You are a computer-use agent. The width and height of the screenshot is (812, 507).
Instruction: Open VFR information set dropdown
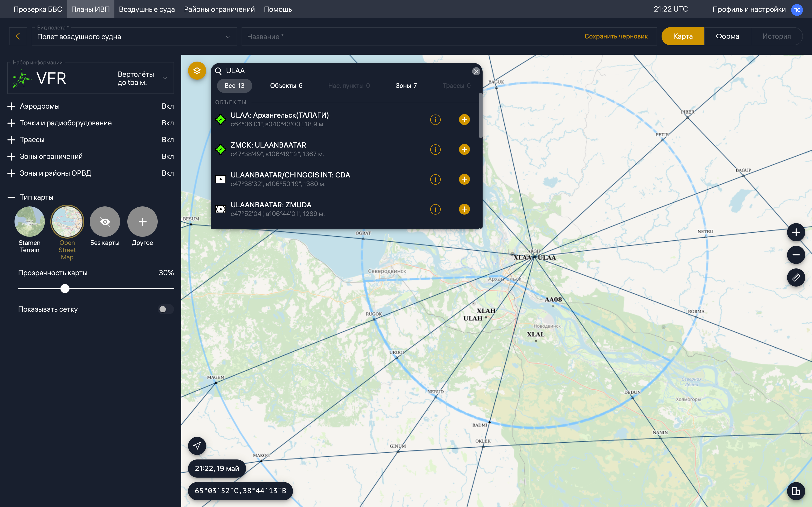click(165, 78)
